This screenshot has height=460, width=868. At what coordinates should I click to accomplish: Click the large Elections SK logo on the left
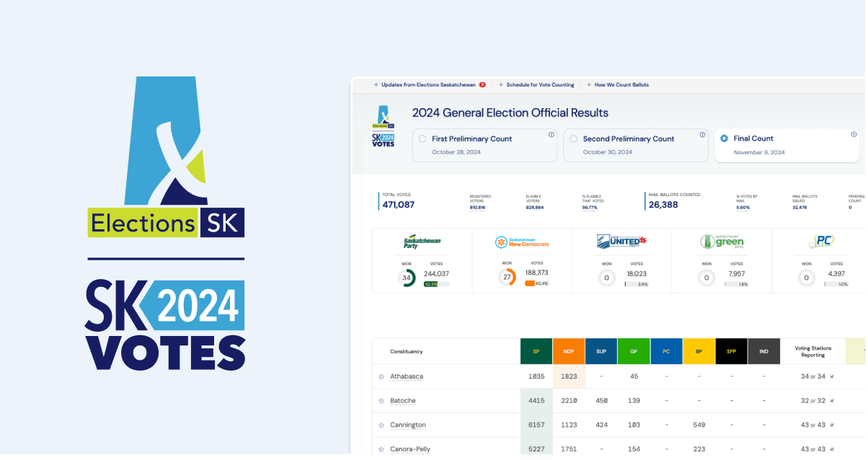coord(167,156)
